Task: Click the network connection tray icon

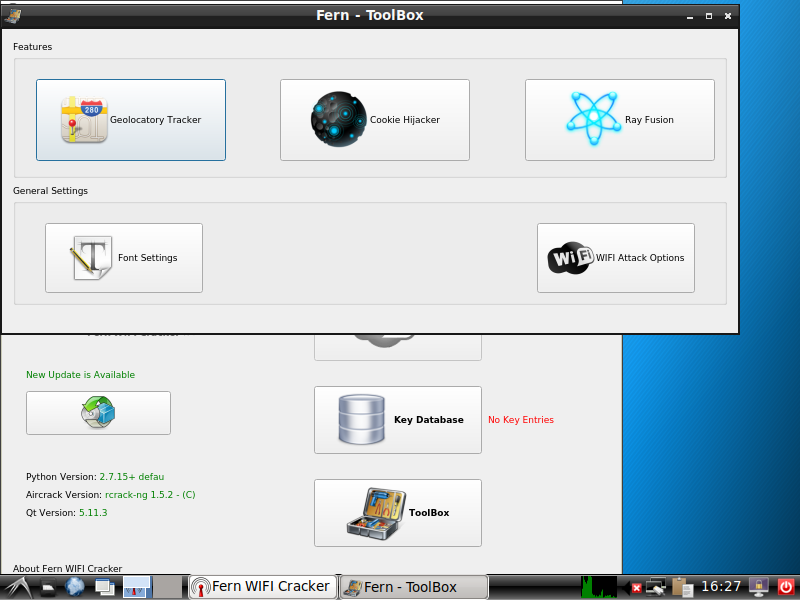Action: point(657,587)
